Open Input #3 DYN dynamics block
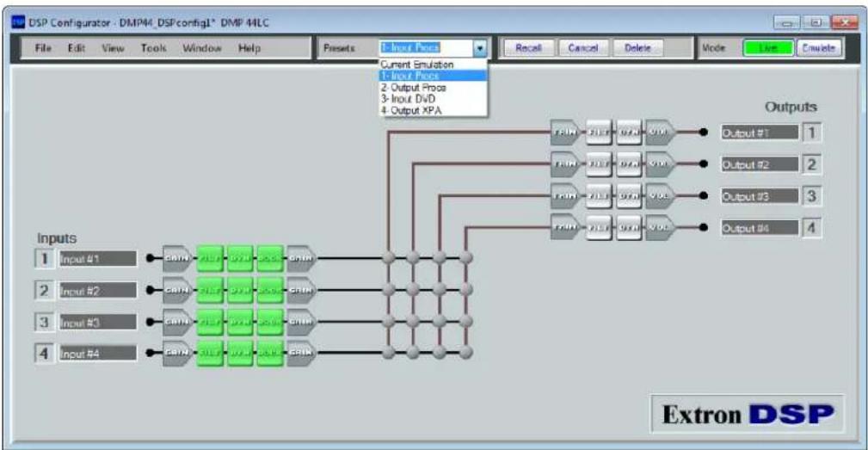The width and height of the screenshot is (868, 450). [x=240, y=322]
